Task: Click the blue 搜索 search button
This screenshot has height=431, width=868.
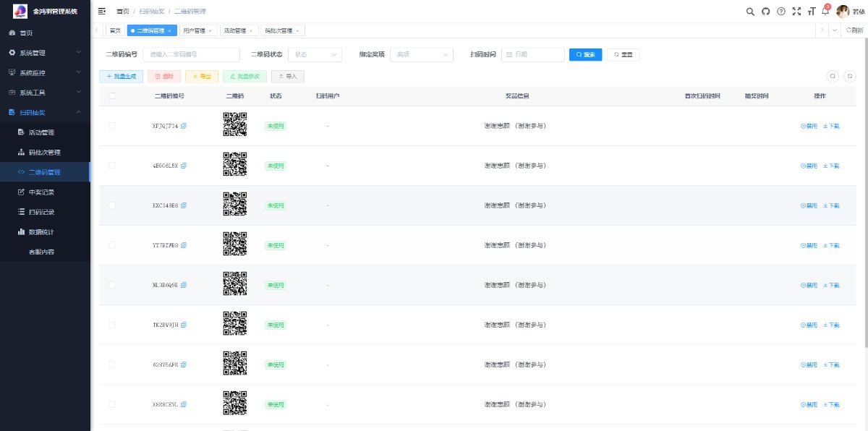Action: coord(585,54)
